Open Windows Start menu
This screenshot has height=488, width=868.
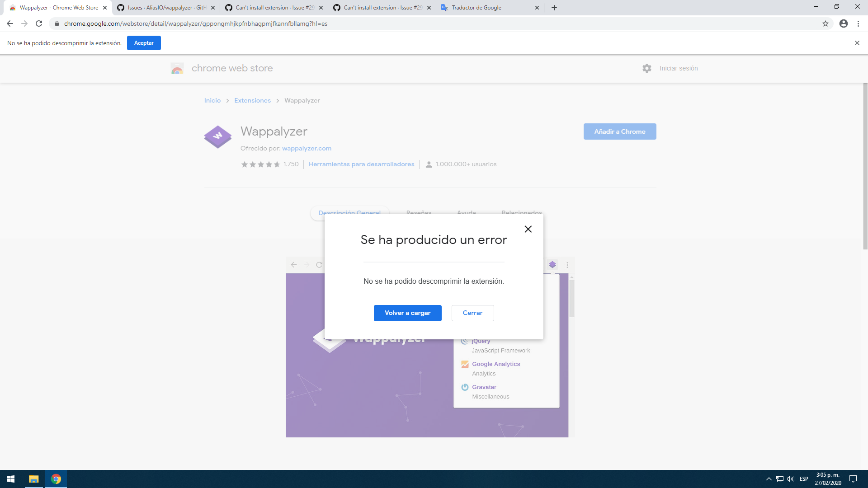tap(11, 479)
